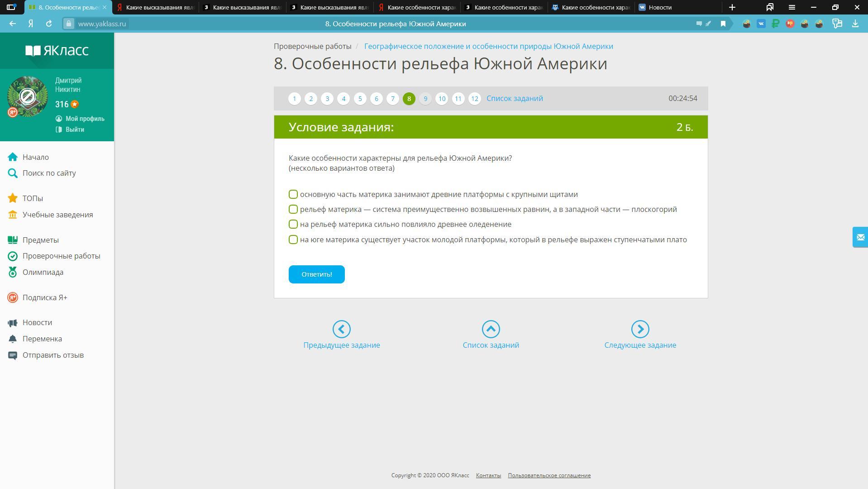Image resolution: width=868 pixels, height=489 pixels.
Task: Open breadcrumb 'Проверочные работы'
Action: point(313,46)
